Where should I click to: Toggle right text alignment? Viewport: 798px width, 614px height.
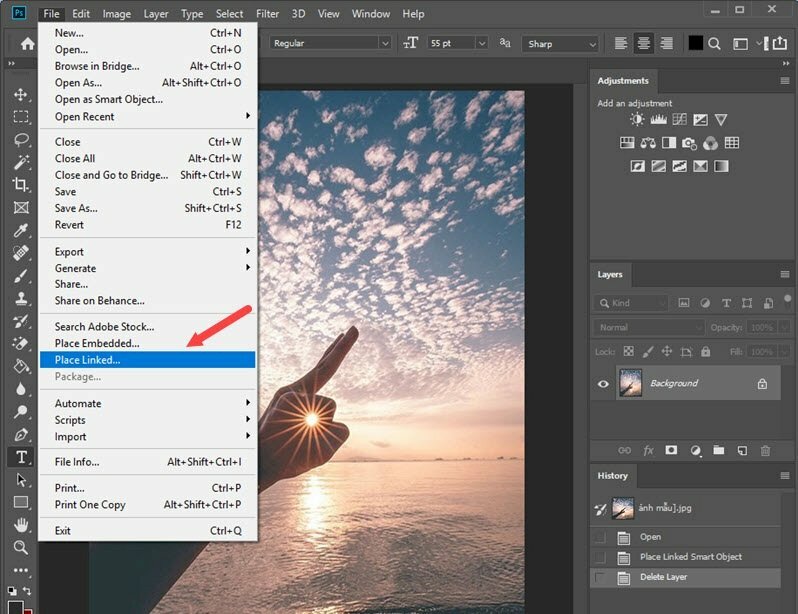coord(666,44)
